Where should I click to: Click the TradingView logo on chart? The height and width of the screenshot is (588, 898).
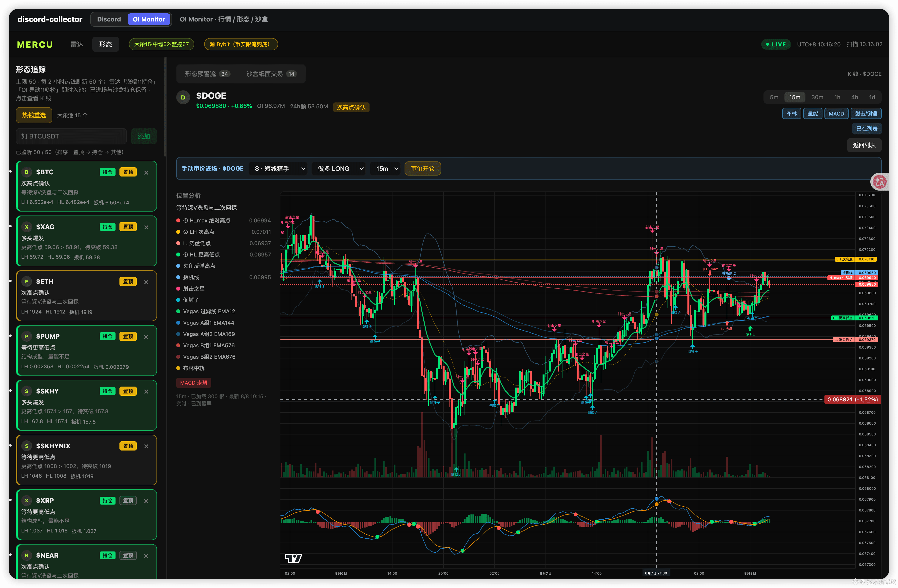coord(293,558)
